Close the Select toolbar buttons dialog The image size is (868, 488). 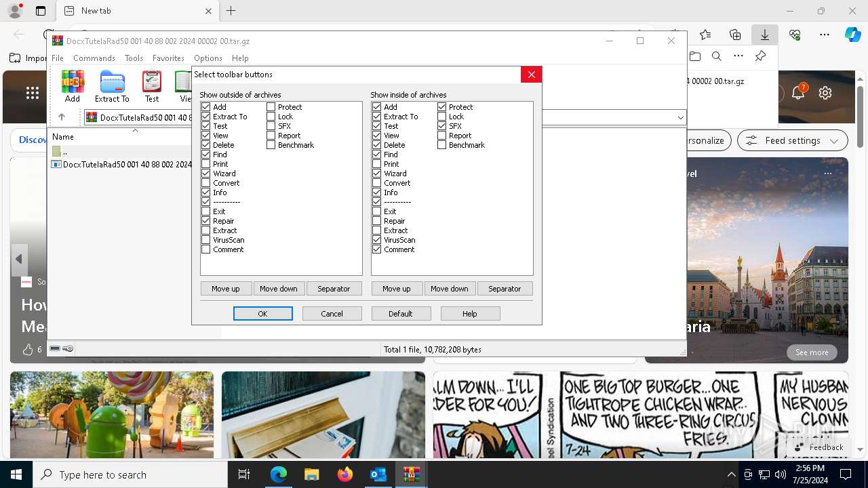pos(532,75)
